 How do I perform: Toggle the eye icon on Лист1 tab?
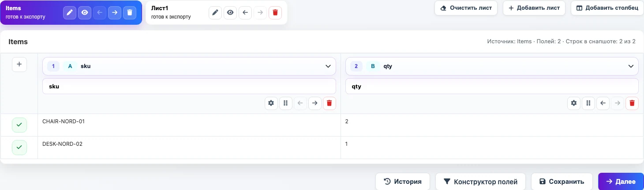(x=230, y=12)
